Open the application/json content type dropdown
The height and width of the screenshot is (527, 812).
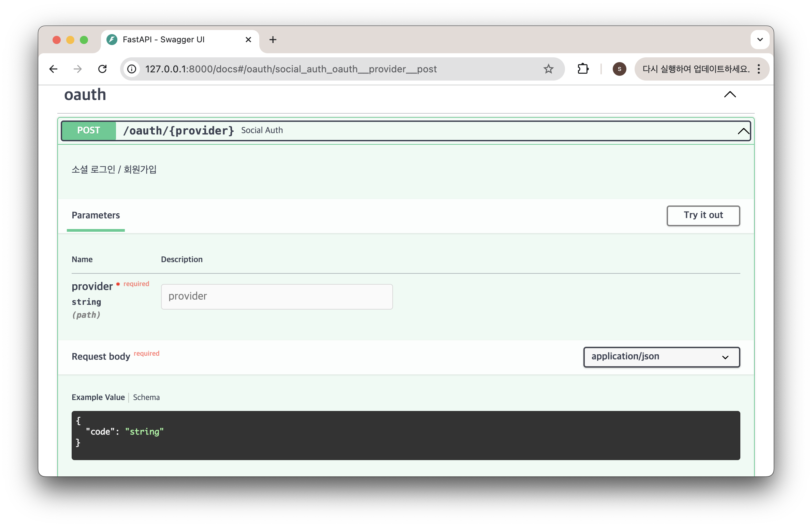(x=661, y=357)
